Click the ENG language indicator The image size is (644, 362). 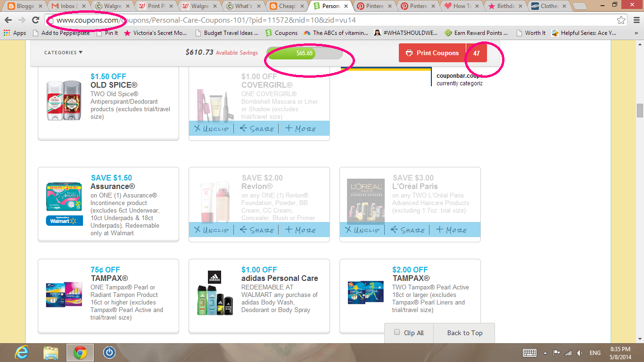point(595,353)
